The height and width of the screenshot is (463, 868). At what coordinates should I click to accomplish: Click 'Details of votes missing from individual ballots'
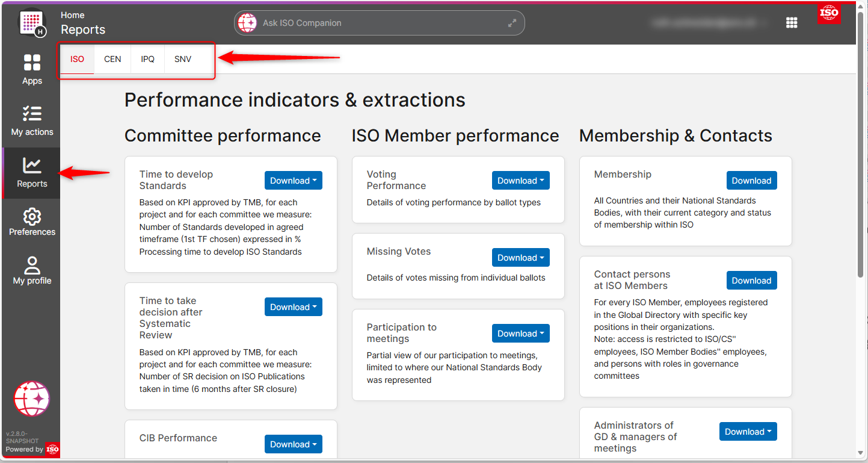coord(456,278)
